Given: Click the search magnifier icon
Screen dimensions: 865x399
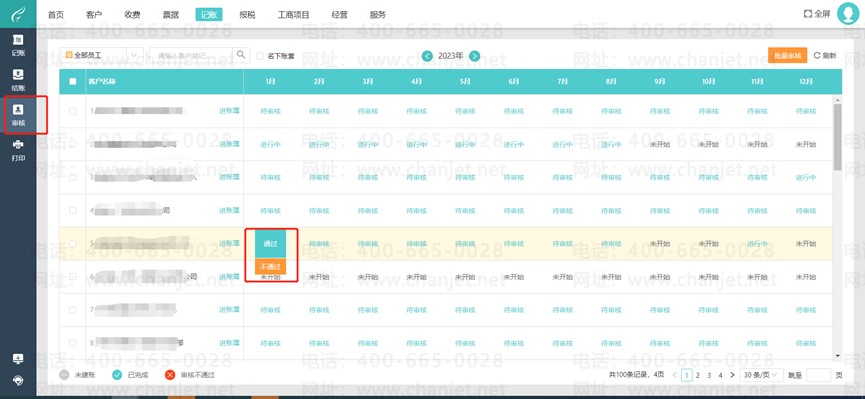Looking at the screenshot, I should 241,55.
